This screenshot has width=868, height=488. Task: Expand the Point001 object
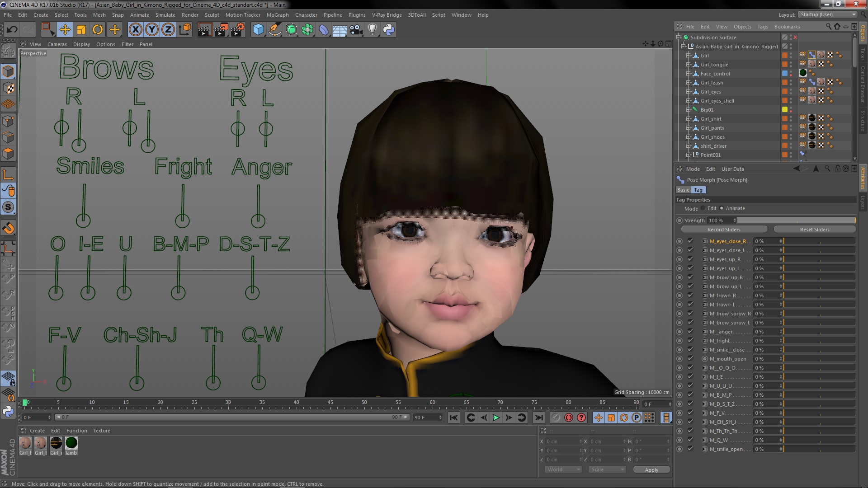[689, 155]
